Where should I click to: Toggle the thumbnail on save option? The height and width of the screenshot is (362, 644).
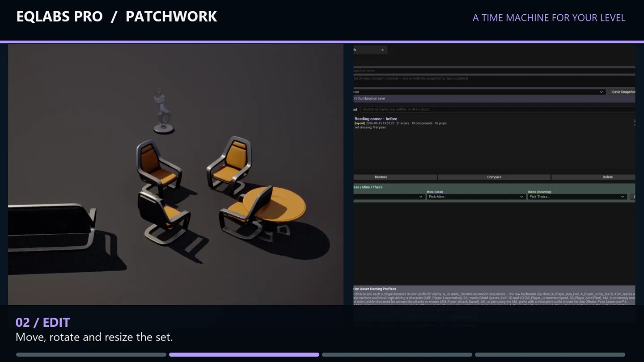tap(369, 98)
